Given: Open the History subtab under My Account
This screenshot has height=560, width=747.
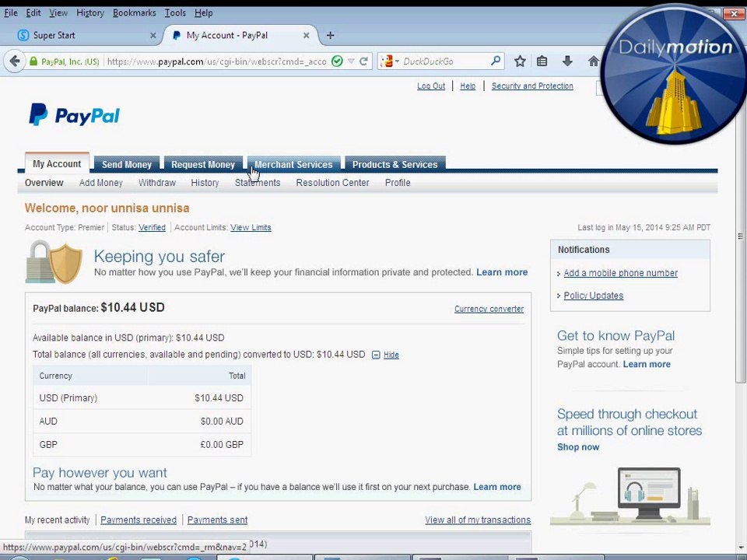Looking at the screenshot, I should coord(205,183).
